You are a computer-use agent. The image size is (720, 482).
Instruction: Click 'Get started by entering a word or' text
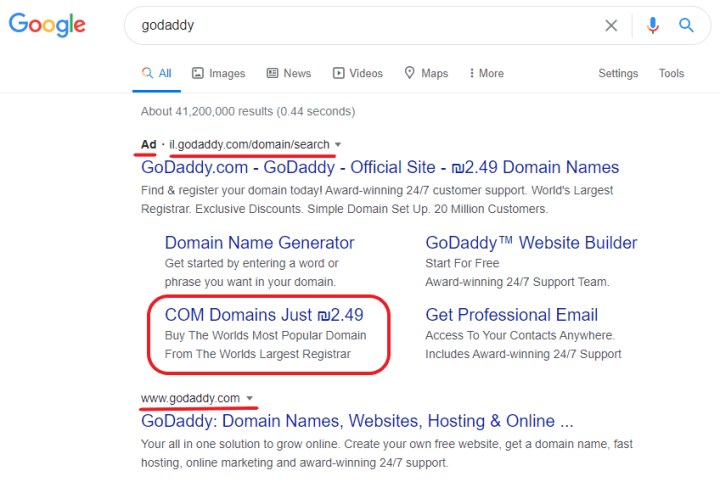[x=252, y=263]
